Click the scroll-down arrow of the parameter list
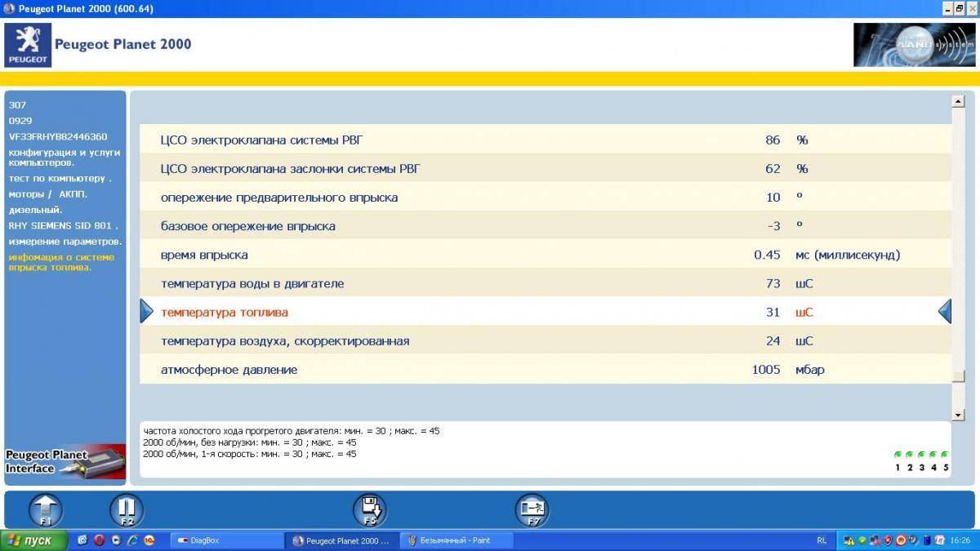 pos(958,415)
